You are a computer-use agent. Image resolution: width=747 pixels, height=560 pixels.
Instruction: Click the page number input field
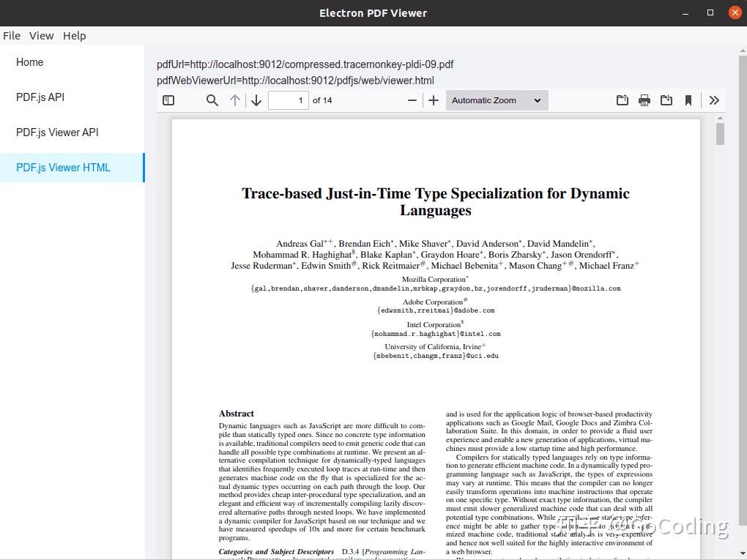click(x=289, y=100)
